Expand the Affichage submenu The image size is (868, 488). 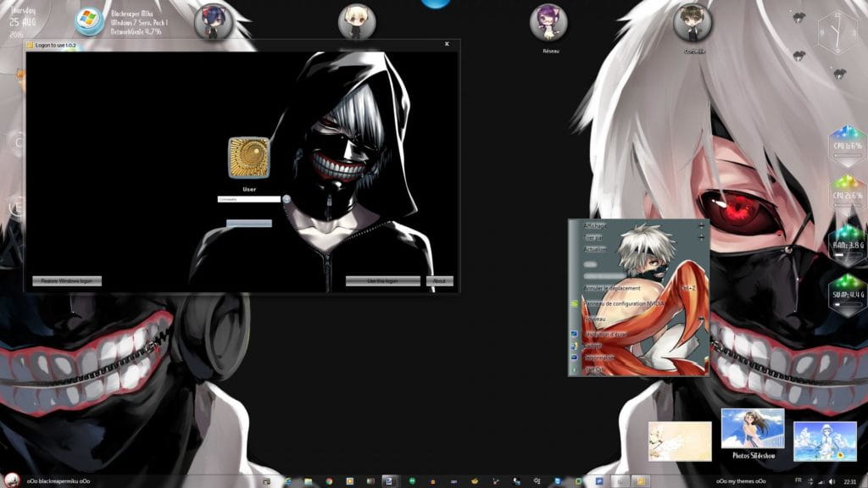point(595,226)
